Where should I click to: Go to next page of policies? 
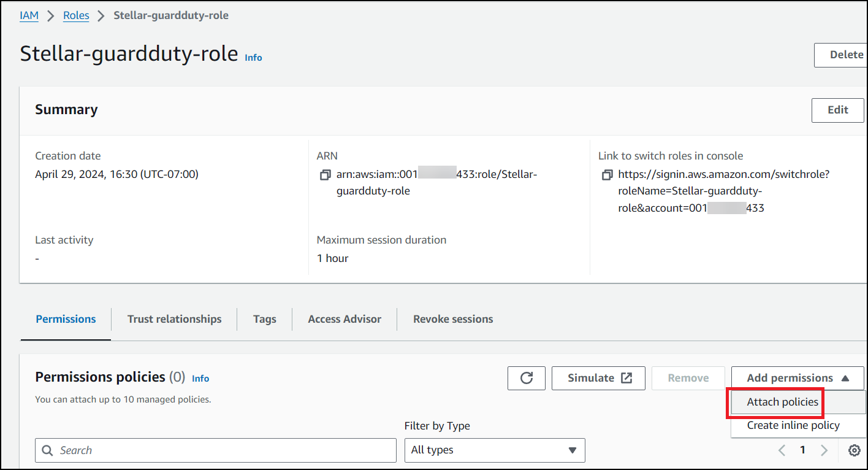point(824,450)
